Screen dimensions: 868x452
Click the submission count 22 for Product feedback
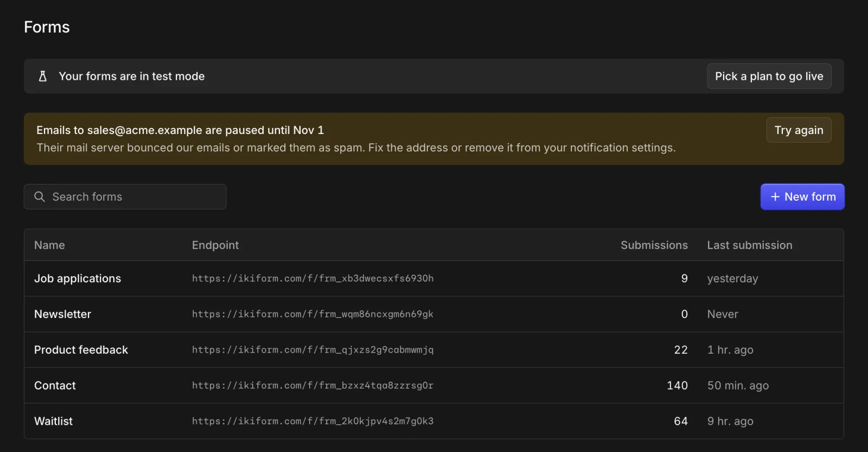click(681, 350)
